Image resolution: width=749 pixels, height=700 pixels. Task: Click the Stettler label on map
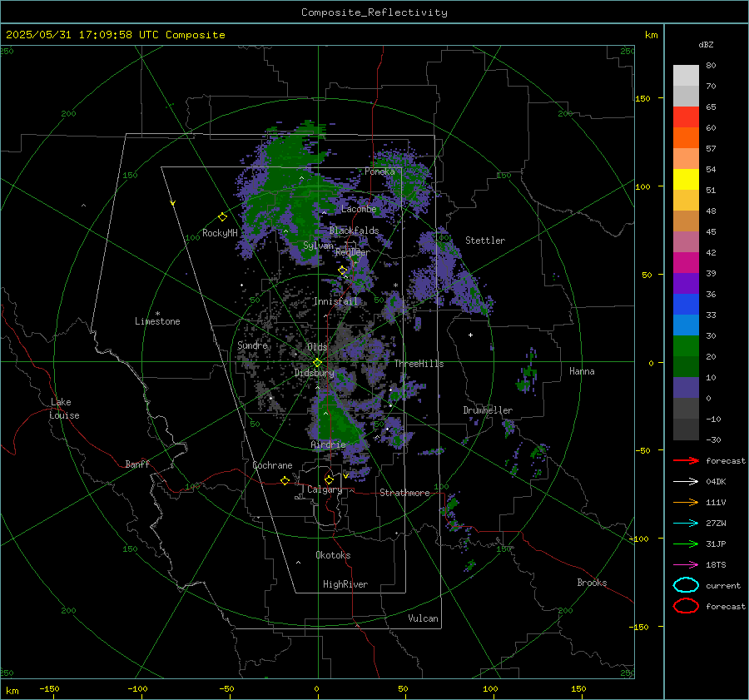485,241
